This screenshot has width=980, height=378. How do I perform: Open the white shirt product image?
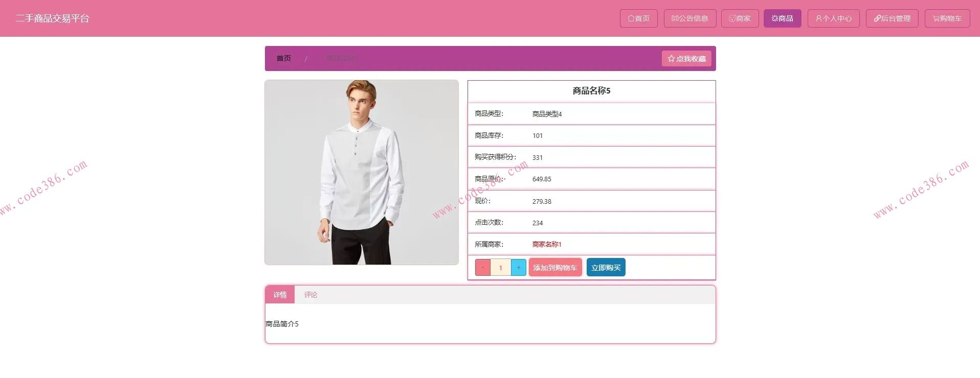[362, 172]
